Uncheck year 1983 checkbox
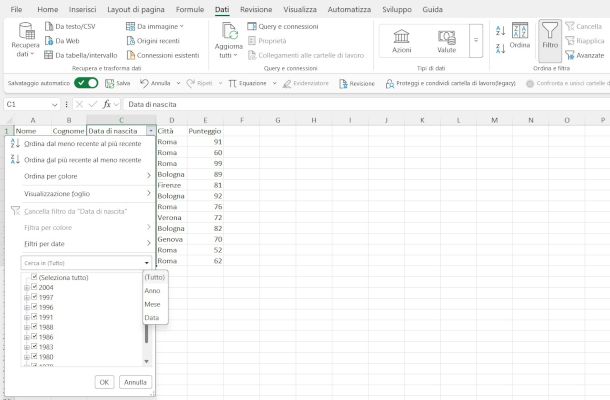Image resolution: width=610 pixels, height=400 pixels. 34,346
